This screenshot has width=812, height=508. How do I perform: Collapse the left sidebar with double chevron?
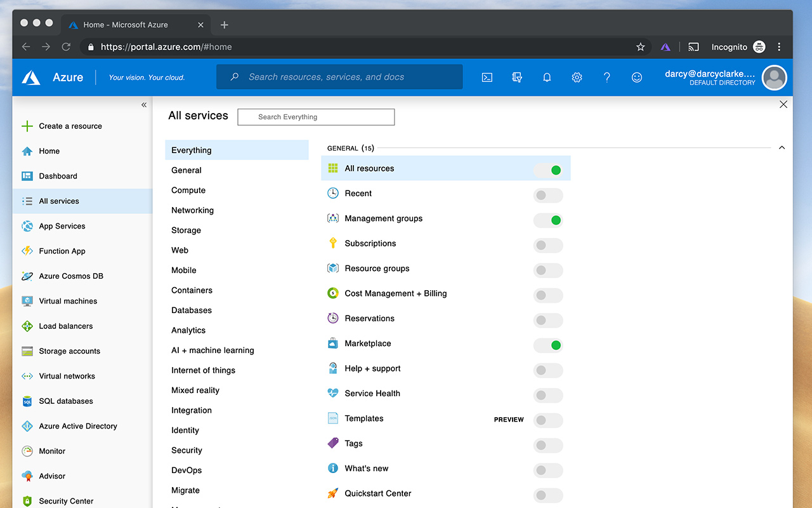[x=144, y=105]
